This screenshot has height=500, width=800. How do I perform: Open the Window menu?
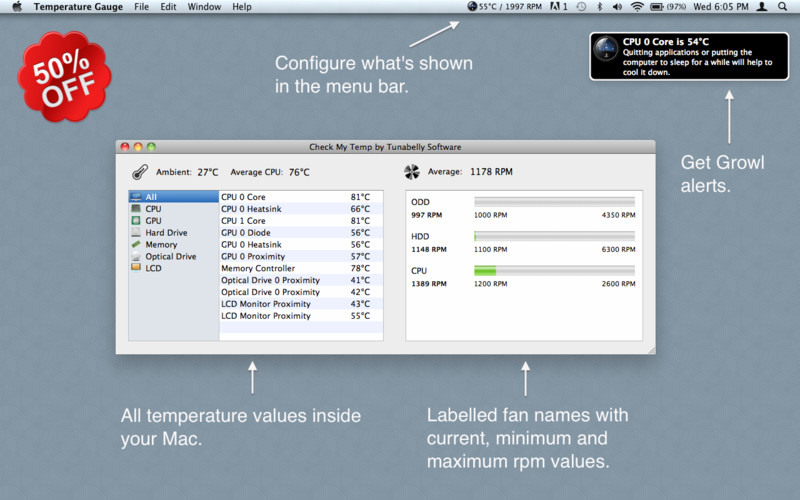pos(204,7)
